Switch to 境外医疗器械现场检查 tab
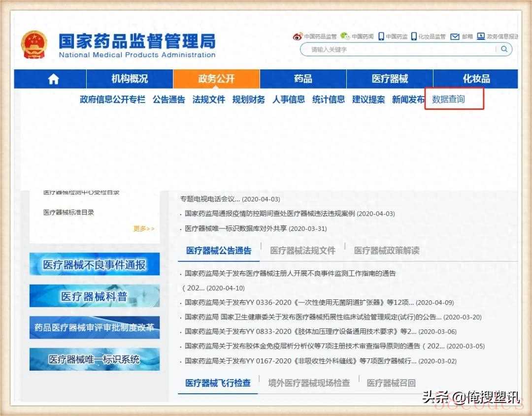The width and height of the screenshot is (532, 416). tap(309, 383)
